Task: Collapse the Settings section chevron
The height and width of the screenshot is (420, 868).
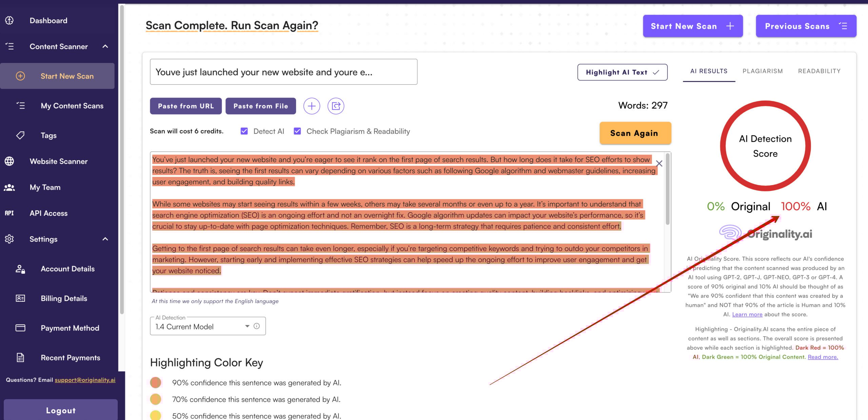Action: tap(105, 239)
